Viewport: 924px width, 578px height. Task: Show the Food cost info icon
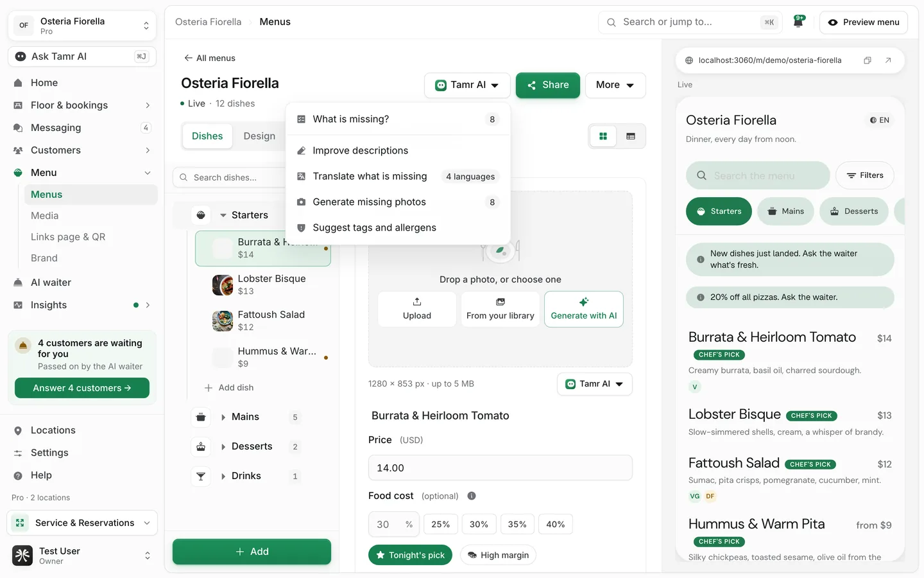pyautogui.click(x=472, y=496)
